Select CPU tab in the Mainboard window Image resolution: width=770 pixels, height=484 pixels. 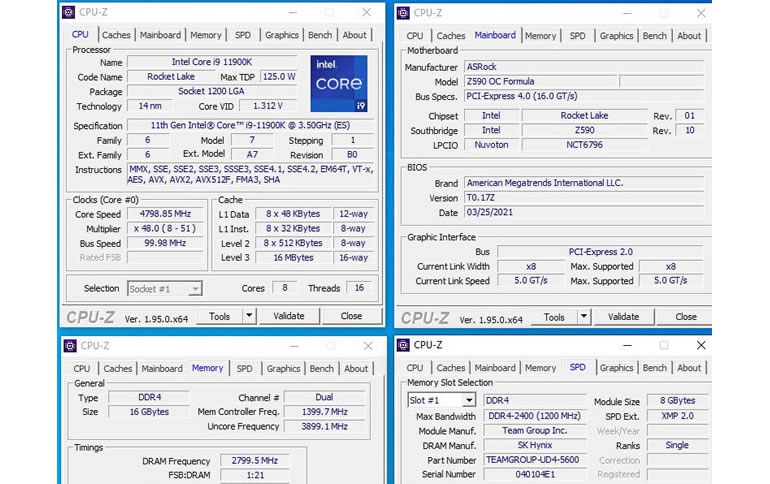click(x=414, y=35)
